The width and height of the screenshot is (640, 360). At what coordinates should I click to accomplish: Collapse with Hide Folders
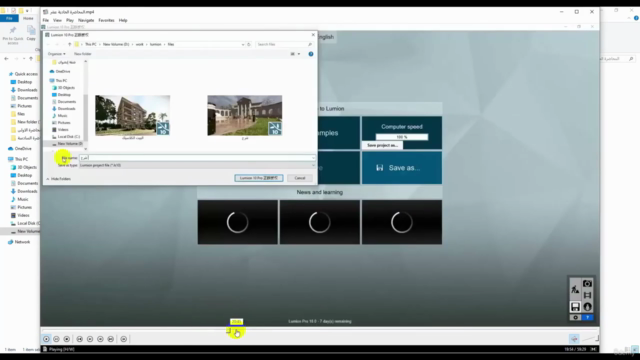[x=58, y=179]
